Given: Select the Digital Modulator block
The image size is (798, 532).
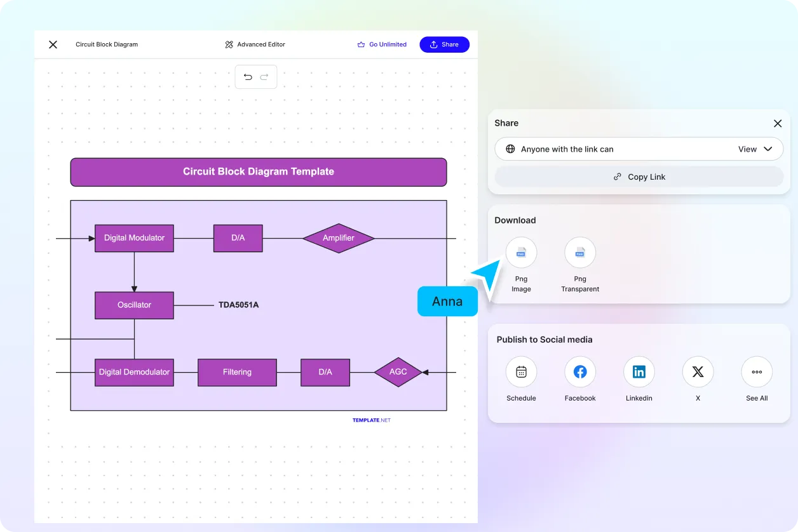Looking at the screenshot, I should 134,238.
